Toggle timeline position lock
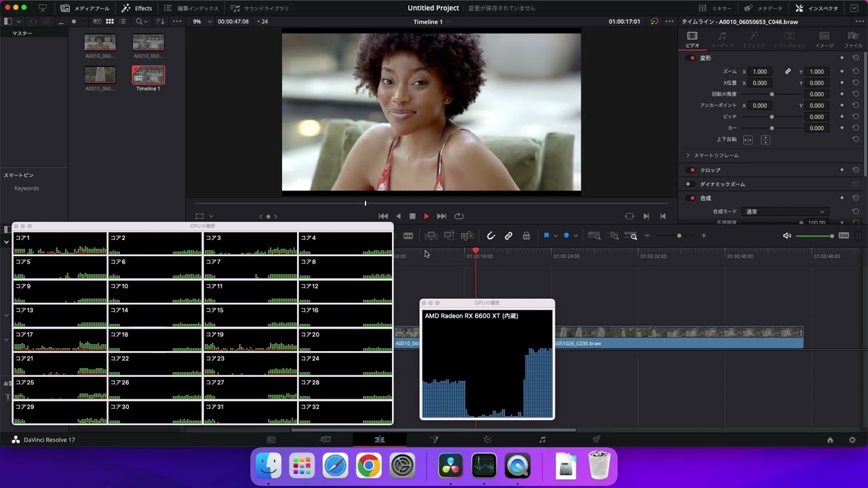 (x=526, y=236)
